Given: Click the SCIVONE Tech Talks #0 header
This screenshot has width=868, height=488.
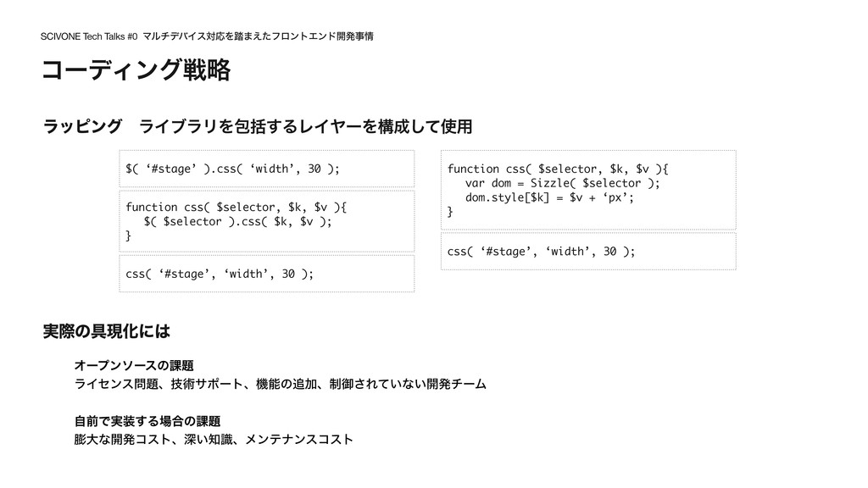Looking at the screenshot, I should coord(88,36).
